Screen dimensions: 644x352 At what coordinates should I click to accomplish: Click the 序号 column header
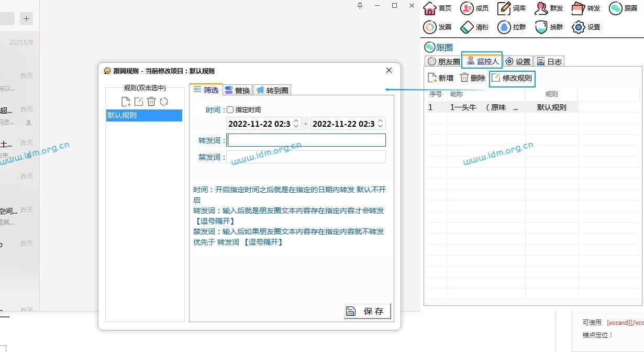(436, 94)
